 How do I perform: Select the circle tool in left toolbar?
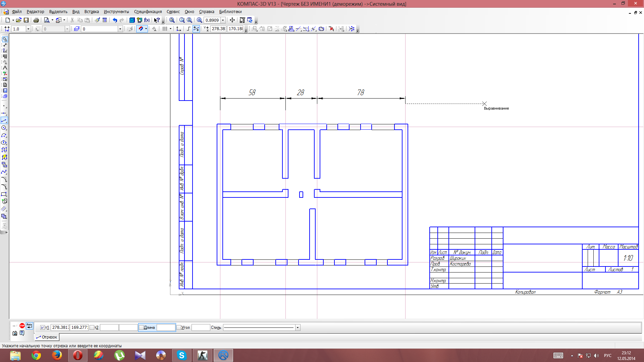click(x=4, y=128)
